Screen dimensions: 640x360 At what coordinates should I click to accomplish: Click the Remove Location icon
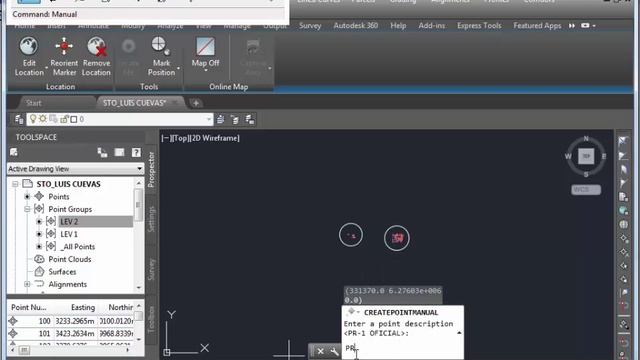pos(96,46)
